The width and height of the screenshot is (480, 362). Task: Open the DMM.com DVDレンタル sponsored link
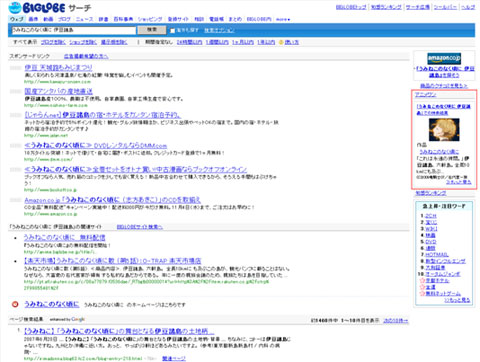(x=96, y=146)
